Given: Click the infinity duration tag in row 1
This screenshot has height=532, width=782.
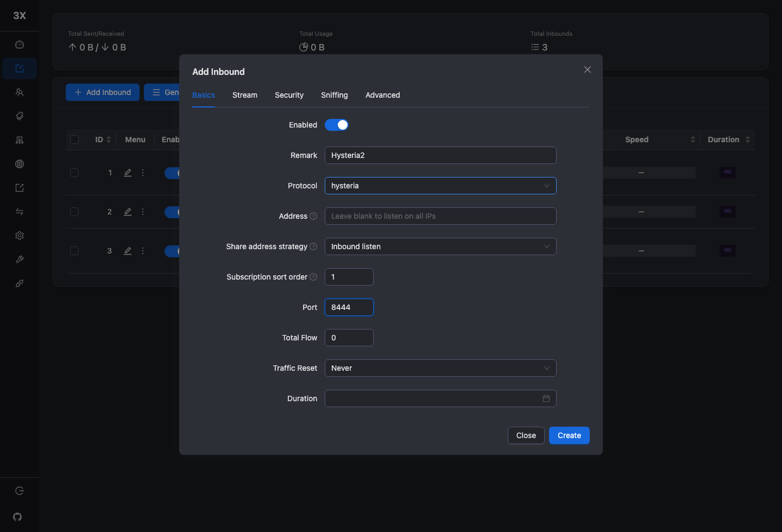Looking at the screenshot, I should 728,172.
